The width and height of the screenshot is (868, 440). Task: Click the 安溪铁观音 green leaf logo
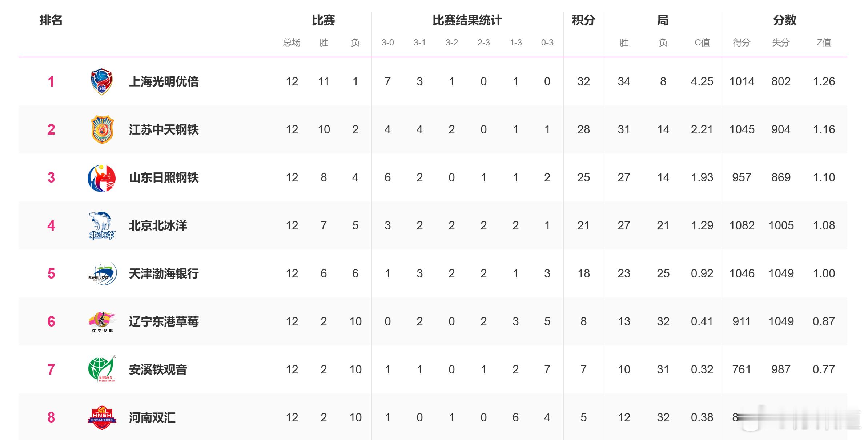click(x=102, y=369)
